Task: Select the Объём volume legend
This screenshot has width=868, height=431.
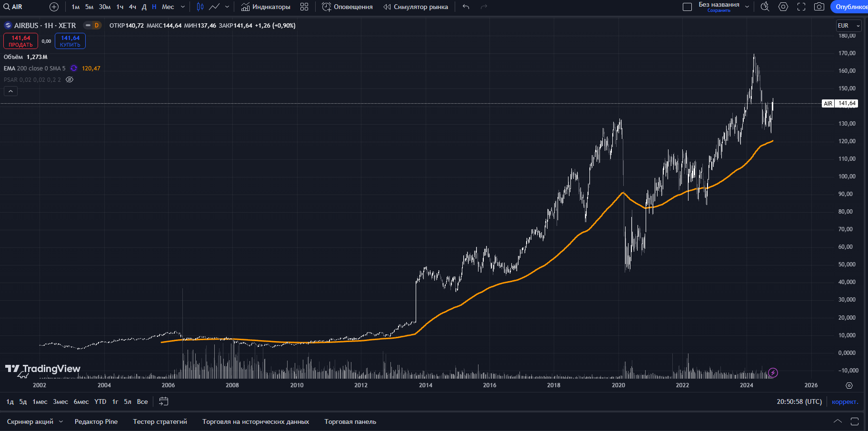Action: pos(13,57)
